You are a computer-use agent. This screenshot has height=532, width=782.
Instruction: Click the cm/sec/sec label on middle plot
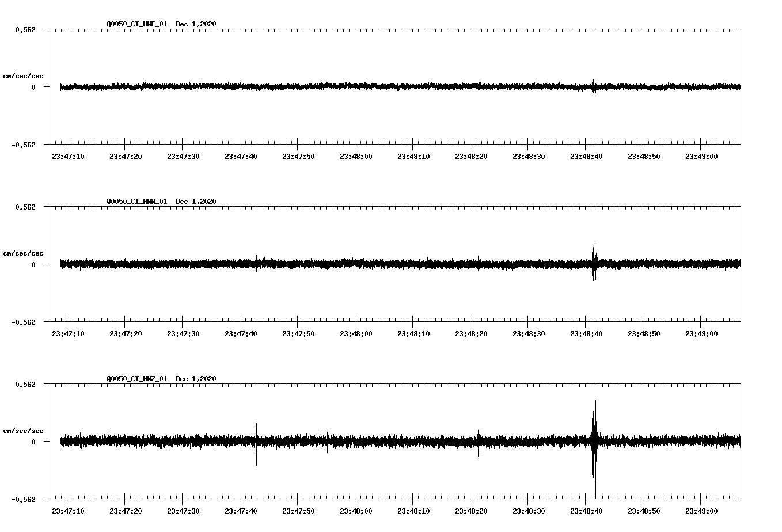[x=24, y=253]
